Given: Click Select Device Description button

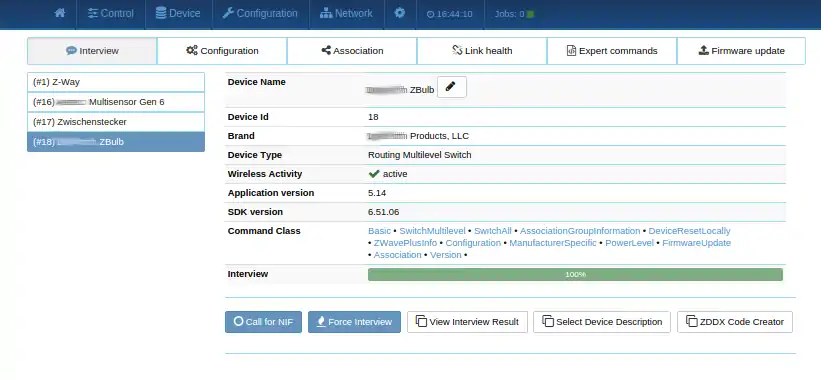Looking at the screenshot, I should coord(602,322).
